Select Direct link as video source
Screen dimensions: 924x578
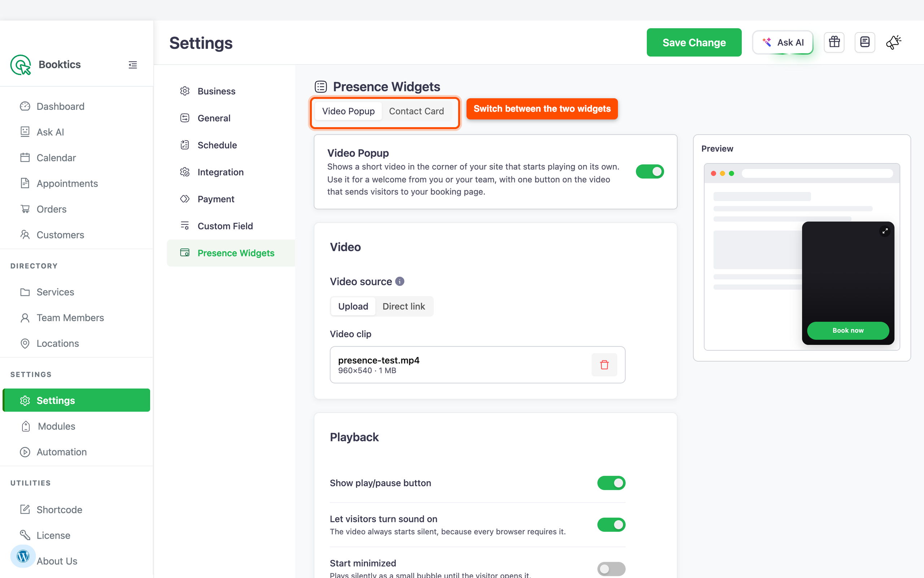point(404,306)
